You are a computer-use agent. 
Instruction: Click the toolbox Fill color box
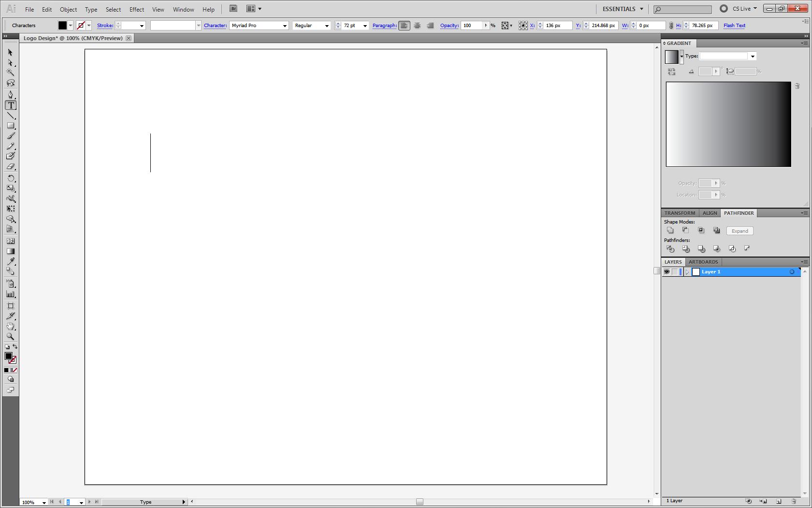pos(8,357)
